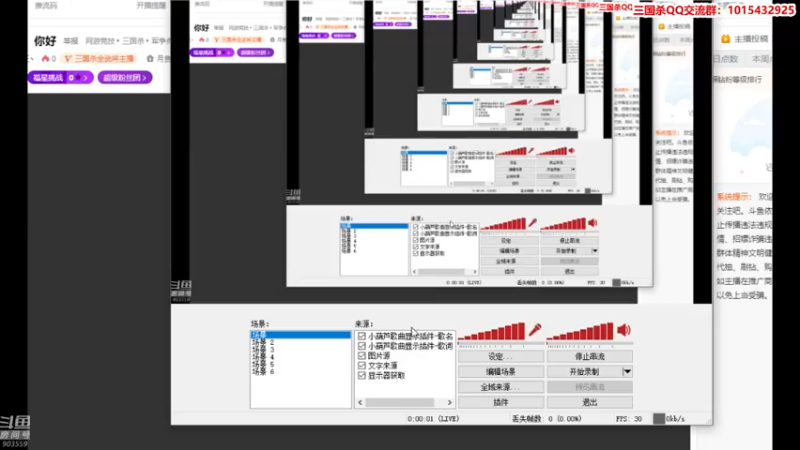Click the sources list right scroll arrow
Screen dimensions: 800x450
click(449, 403)
